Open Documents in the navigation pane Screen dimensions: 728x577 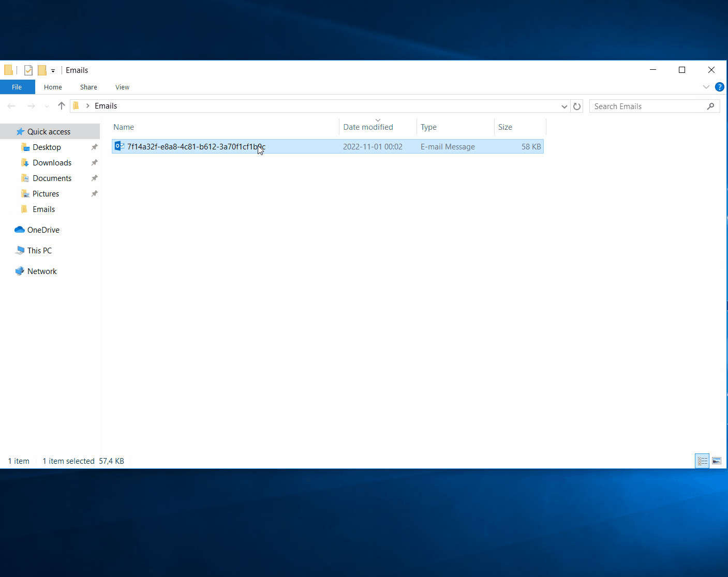52,178
